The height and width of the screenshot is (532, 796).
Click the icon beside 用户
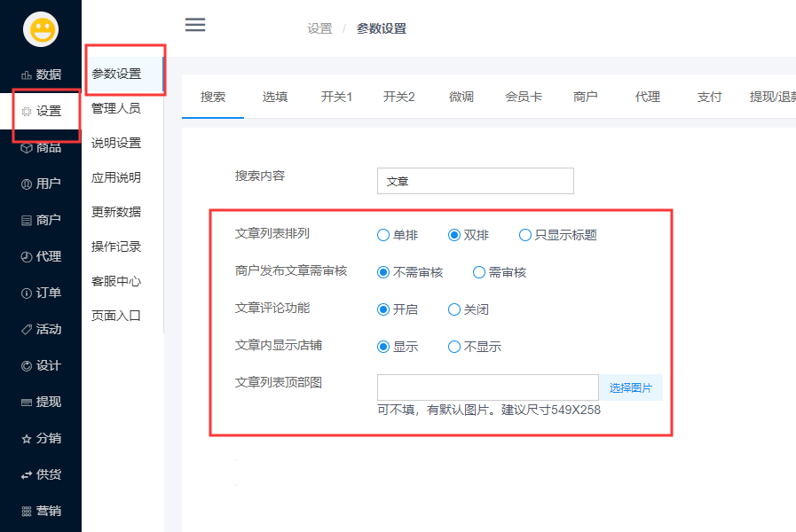point(27,184)
